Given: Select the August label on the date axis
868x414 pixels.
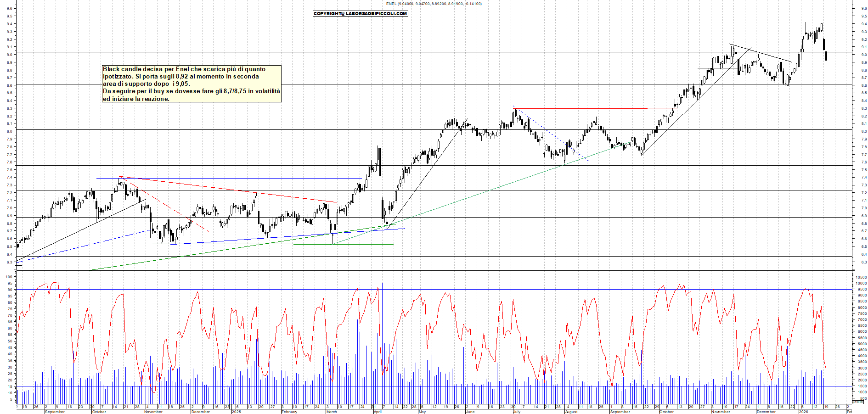Looking at the screenshot, I should [x=571, y=412].
